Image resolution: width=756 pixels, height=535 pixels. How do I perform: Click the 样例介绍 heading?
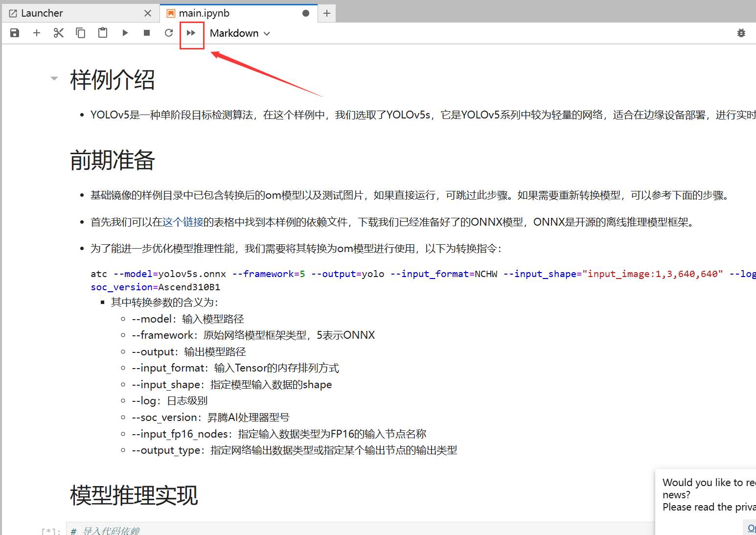tap(113, 80)
